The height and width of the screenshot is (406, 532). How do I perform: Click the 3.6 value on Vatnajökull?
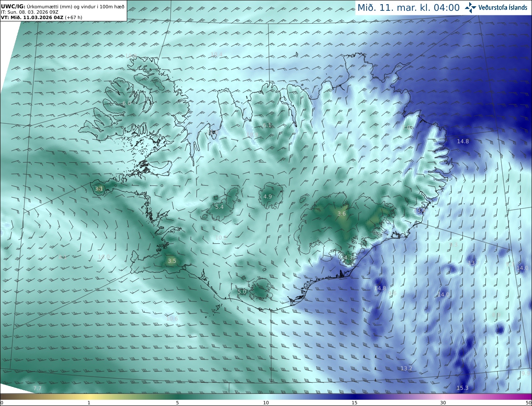342,213
